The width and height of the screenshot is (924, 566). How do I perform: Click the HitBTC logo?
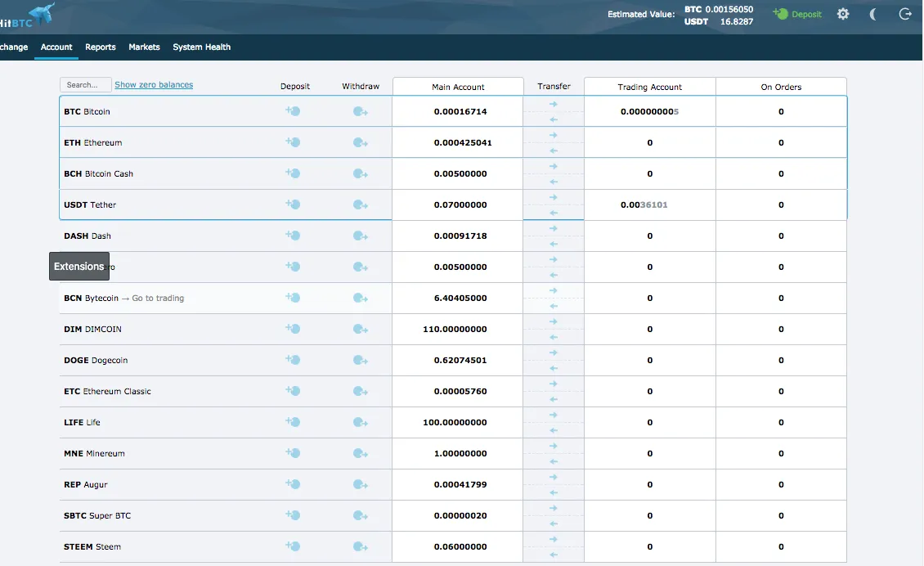click(26, 16)
